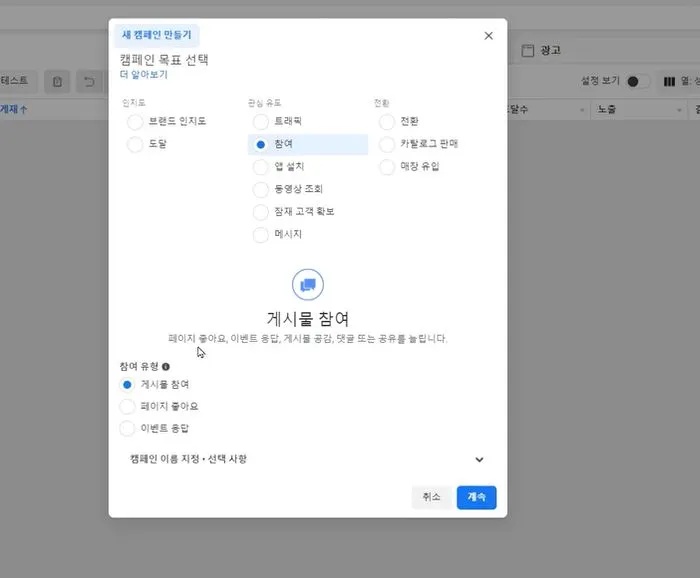This screenshot has height=578, width=700.
Task: Click the undo icon in background toolbar
Action: point(89,82)
